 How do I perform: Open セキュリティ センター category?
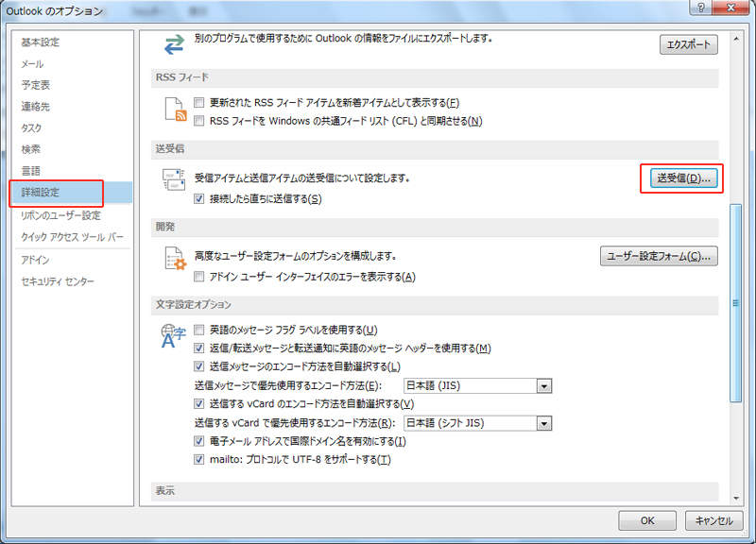(x=72, y=281)
